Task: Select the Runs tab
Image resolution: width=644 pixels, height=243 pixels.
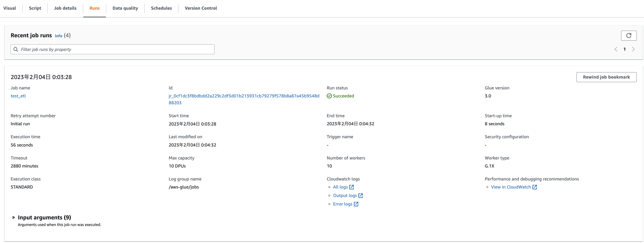Action: pos(95,8)
